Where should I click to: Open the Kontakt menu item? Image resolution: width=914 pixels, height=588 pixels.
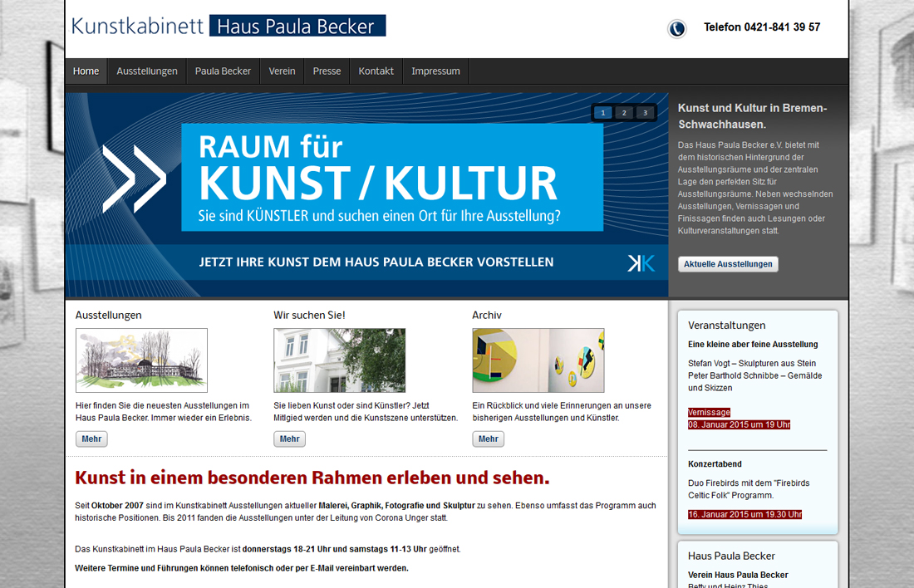coord(376,71)
